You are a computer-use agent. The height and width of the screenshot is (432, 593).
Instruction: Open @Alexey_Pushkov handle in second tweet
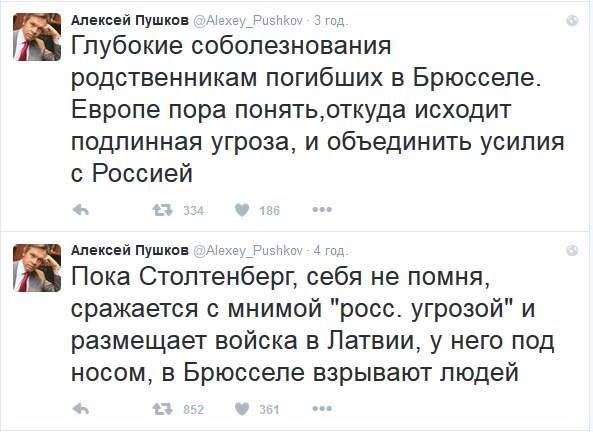point(248,250)
